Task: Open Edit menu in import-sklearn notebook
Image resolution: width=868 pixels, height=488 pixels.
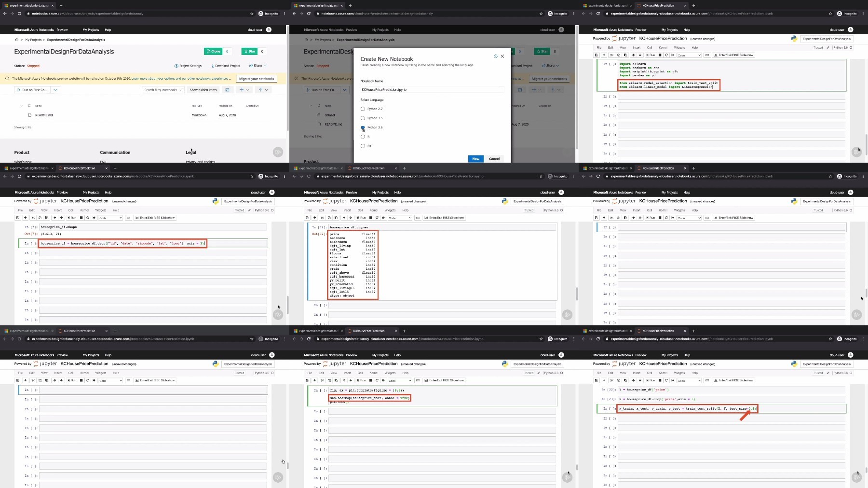Action: point(610,47)
